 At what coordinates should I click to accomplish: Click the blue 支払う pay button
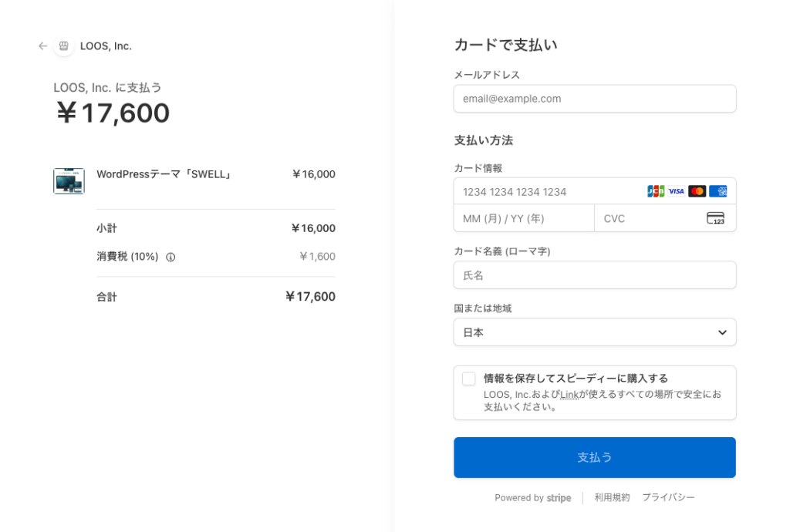point(594,457)
